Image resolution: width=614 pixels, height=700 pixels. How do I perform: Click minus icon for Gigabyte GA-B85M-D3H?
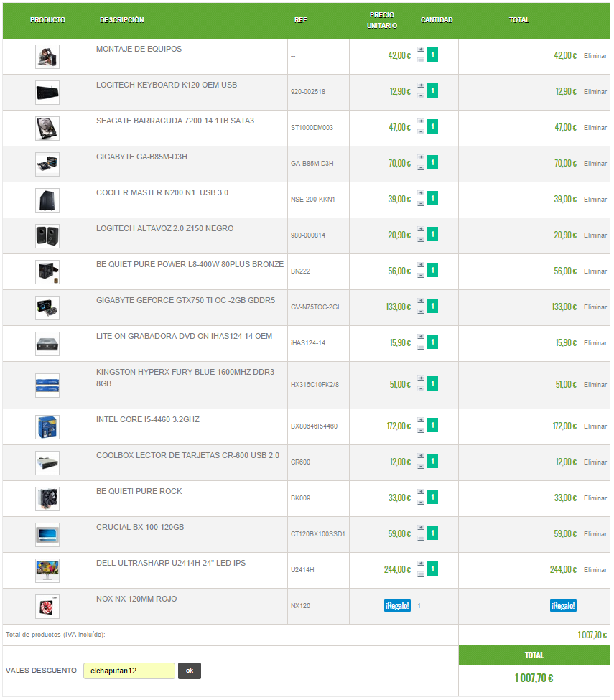[421, 167]
